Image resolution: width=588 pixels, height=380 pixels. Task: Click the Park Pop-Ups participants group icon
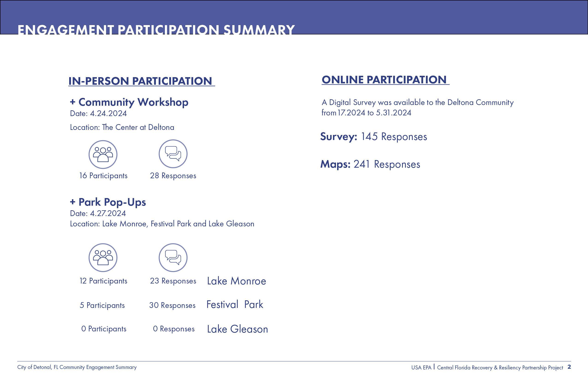pos(103,258)
